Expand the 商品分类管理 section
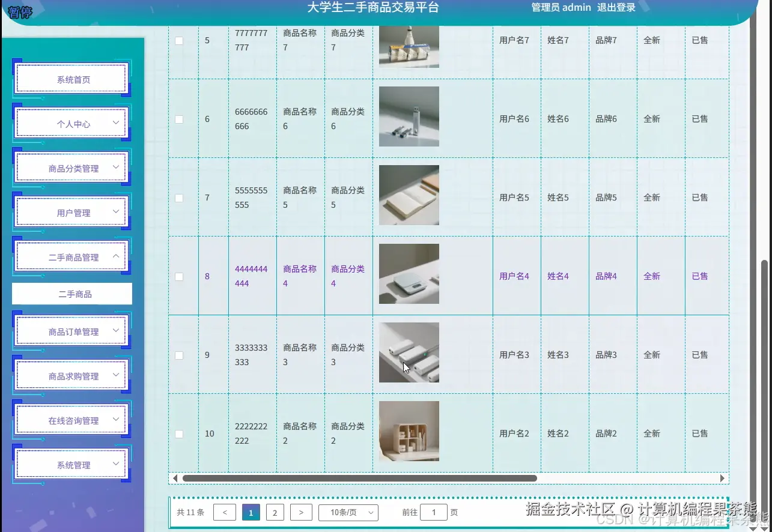772x532 pixels. [71, 167]
